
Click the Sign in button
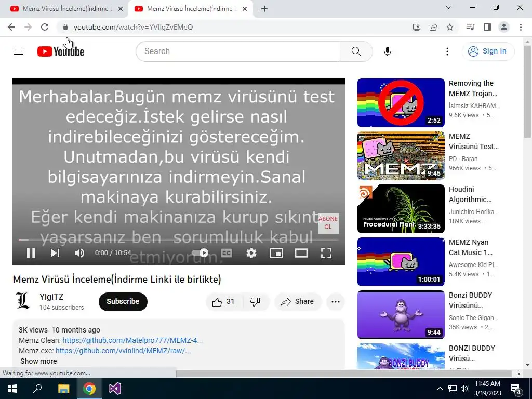pos(488,51)
